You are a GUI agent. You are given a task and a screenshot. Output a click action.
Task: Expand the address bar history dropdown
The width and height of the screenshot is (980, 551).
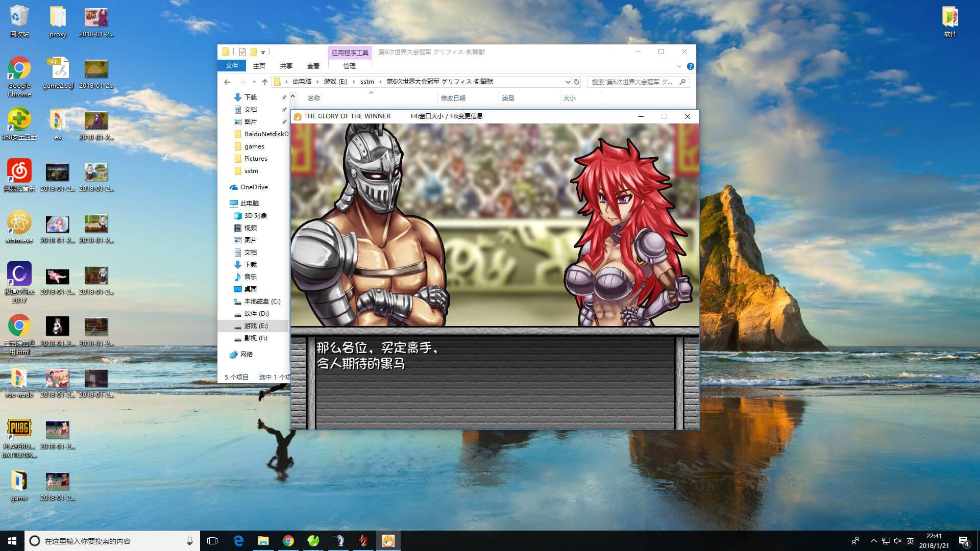pyautogui.click(x=568, y=82)
